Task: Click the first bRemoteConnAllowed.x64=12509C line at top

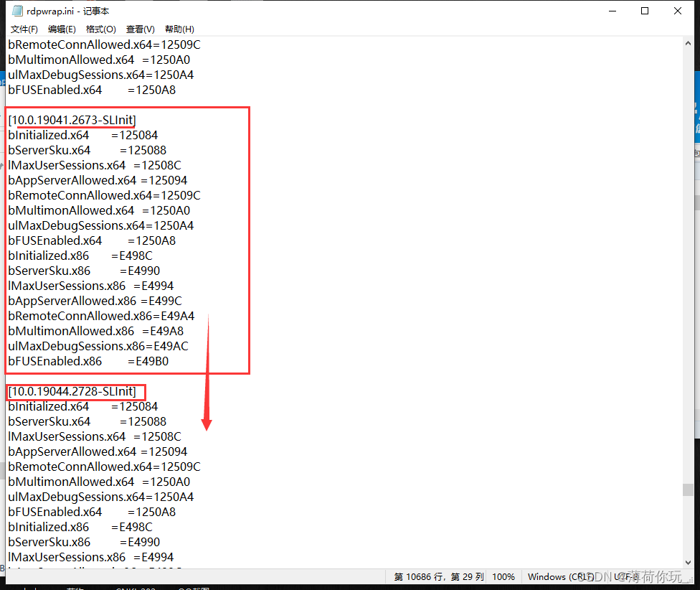Action: [104, 45]
